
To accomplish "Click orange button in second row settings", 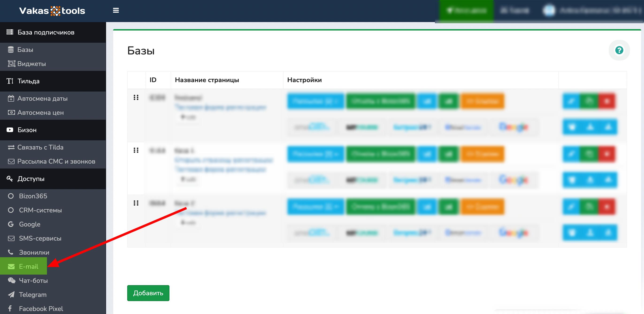I will (482, 154).
